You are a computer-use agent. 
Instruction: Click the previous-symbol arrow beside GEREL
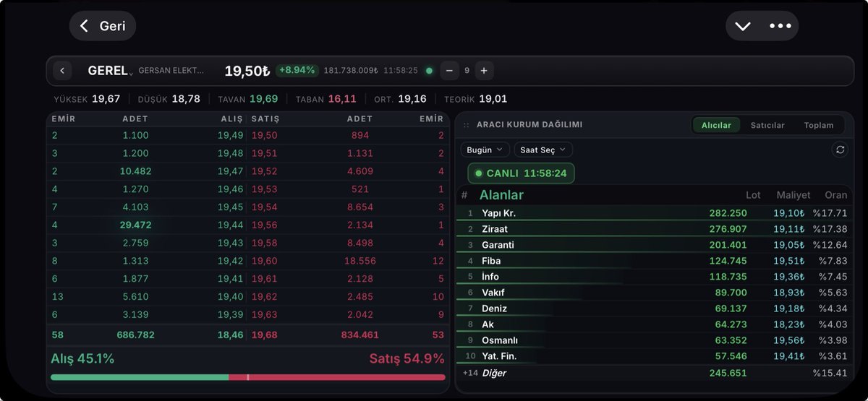point(62,70)
